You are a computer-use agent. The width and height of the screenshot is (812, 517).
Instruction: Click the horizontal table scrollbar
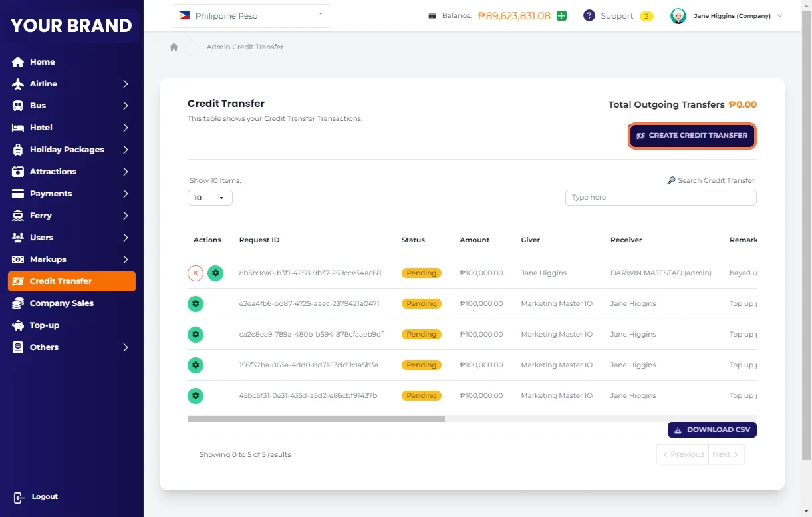tap(316, 419)
